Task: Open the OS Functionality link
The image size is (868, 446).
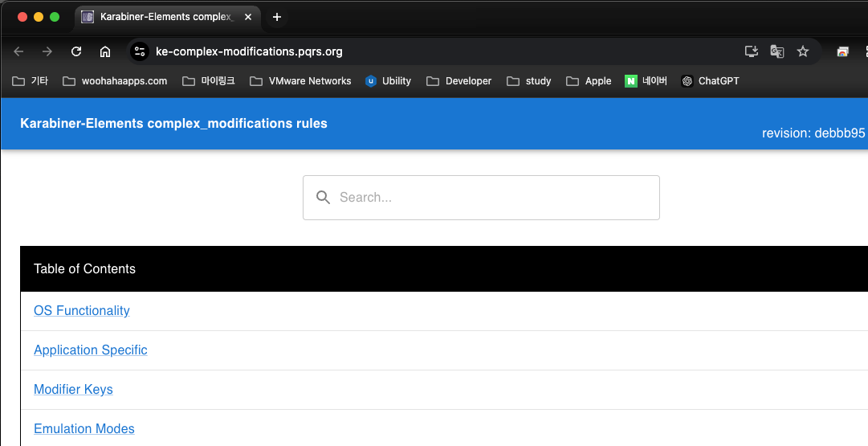Action: tap(81, 310)
